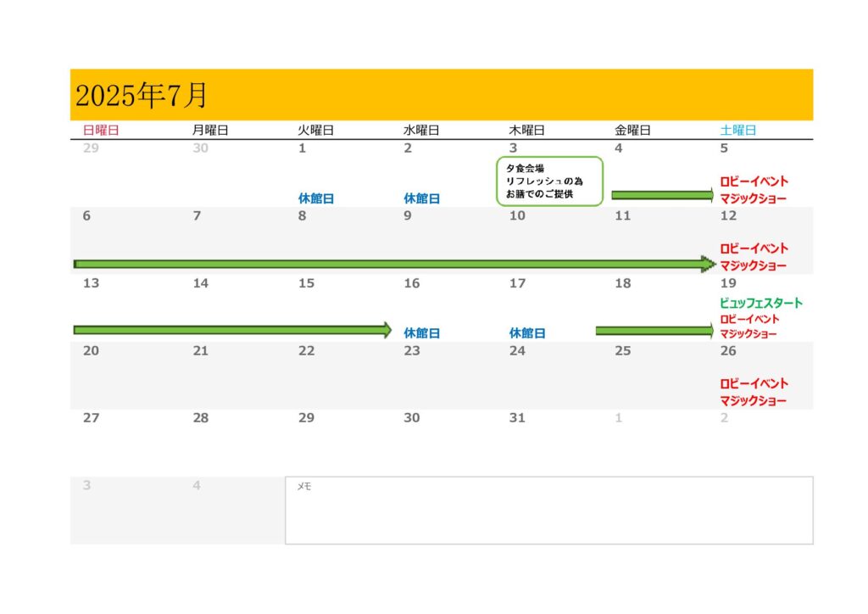Click the 夕食会場 リフレッシュ notice box
The image size is (868, 614).
tap(549, 181)
